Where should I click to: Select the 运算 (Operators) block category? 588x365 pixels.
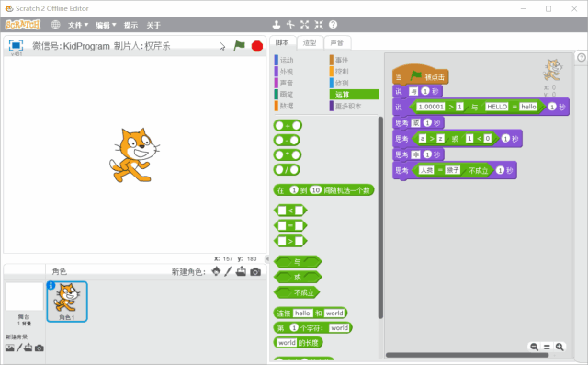[x=355, y=95]
